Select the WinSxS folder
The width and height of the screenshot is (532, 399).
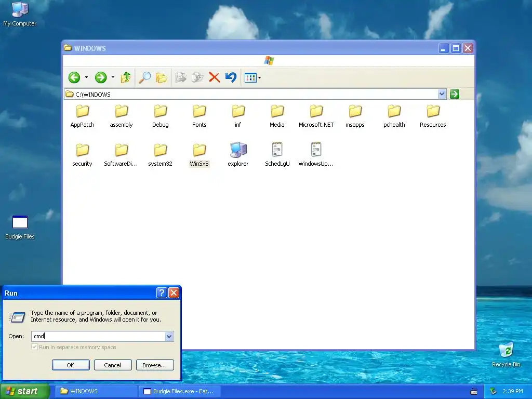point(199,155)
